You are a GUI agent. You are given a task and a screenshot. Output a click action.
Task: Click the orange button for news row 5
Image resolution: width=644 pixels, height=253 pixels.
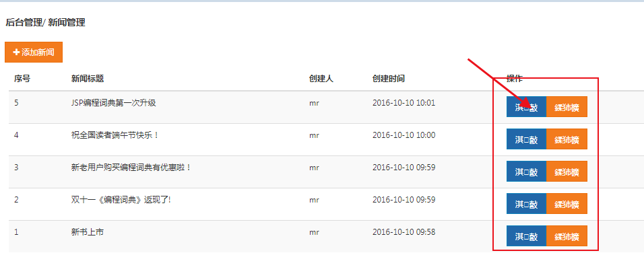point(567,106)
